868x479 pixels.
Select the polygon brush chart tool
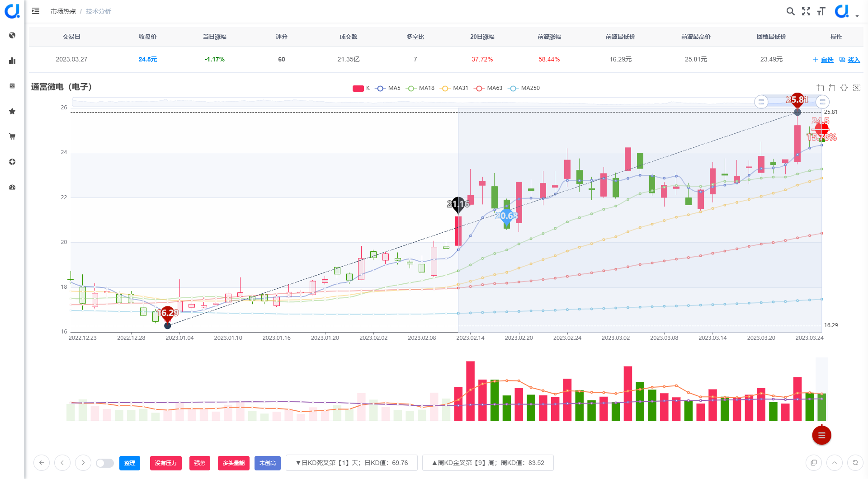click(x=844, y=88)
